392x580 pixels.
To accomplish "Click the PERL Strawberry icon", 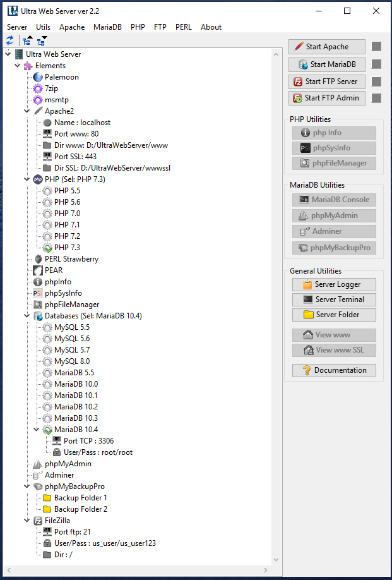I will click(x=38, y=259).
